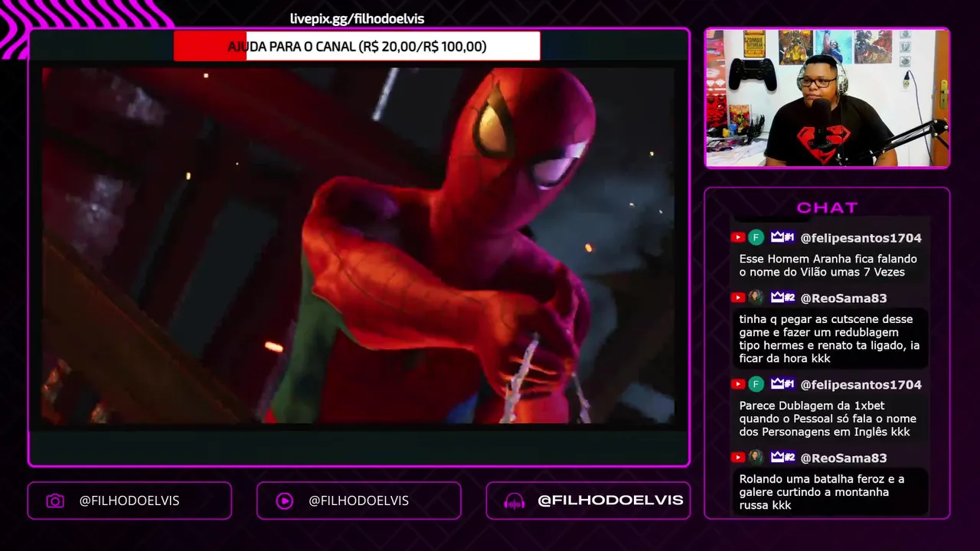
Task: Click the green F avatar above 'Parece Dublagem'
Action: pos(756,384)
